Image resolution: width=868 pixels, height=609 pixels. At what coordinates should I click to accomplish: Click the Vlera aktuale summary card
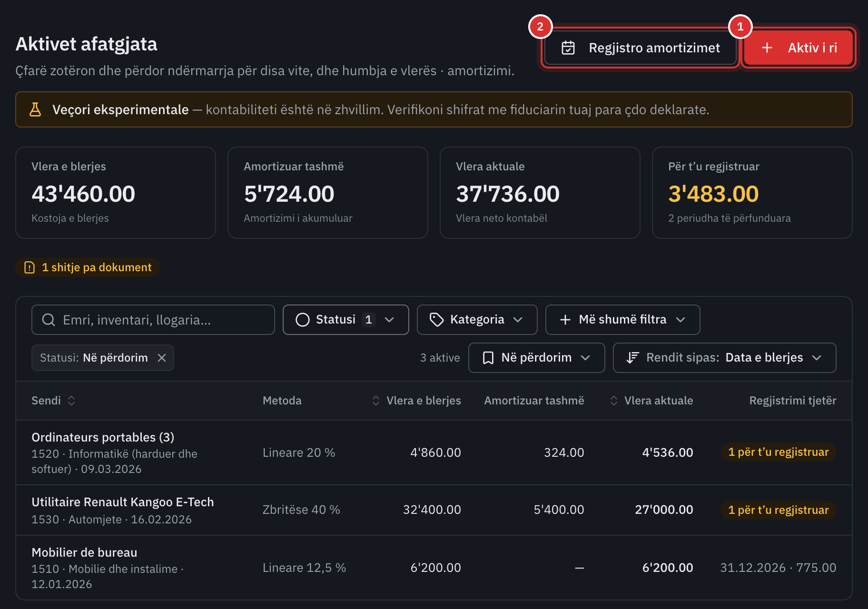(x=540, y=193)
